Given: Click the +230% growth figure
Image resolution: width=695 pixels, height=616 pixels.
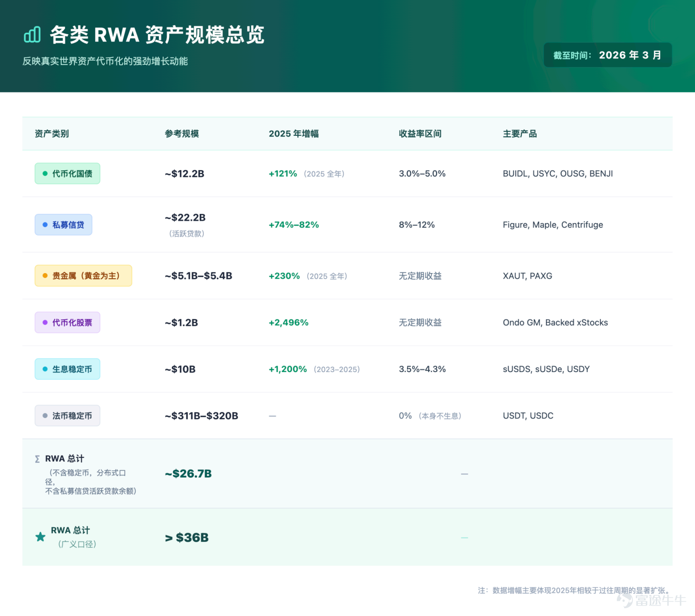Looking at the screenshot, I should [284, 276].
